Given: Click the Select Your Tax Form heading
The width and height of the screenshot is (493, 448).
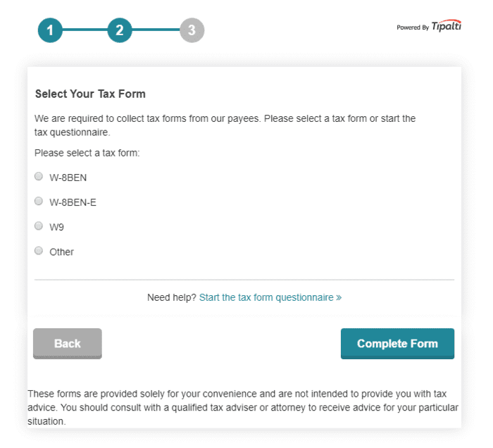Looking at the screenshot, I should (x=90, y=94).
